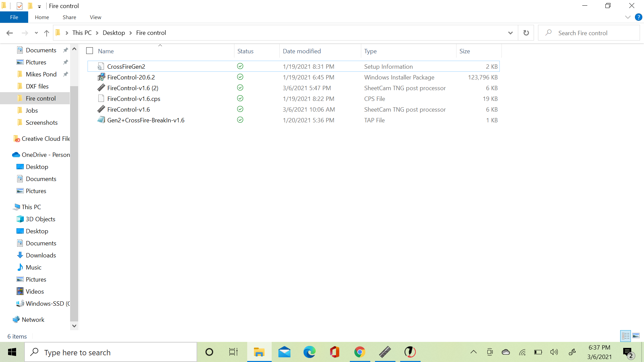The width and height of the screenshot is (644, 362).
Task: Select This PC in navigation pane
Action: 31,207
